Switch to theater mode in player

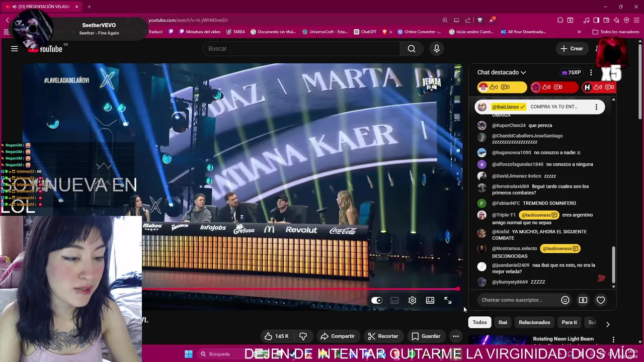pyautogui.click(x=430, y=300)
